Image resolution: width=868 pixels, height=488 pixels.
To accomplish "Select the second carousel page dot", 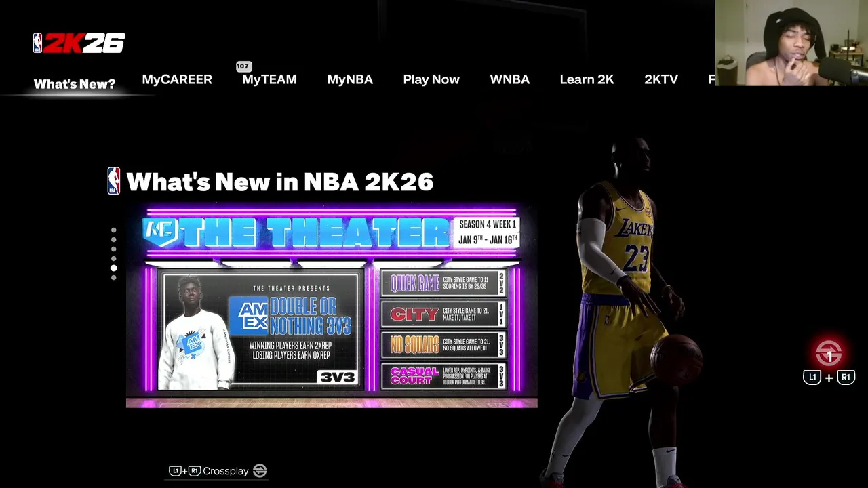I will click(113, 239).
